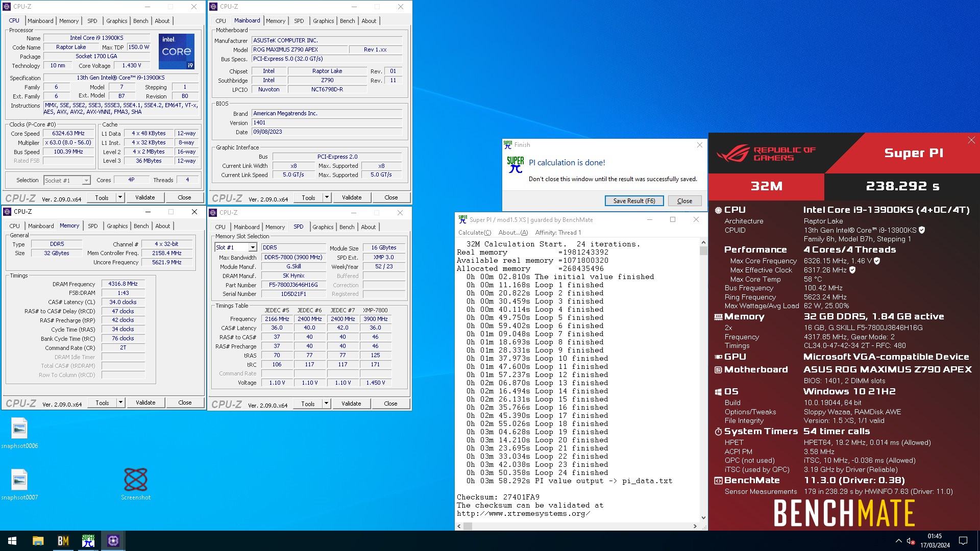This screenshot has width=980, height=551.
Task: Click right arrow on Super PI horizontal scrollbar
Action: click(x=695, y=526)
